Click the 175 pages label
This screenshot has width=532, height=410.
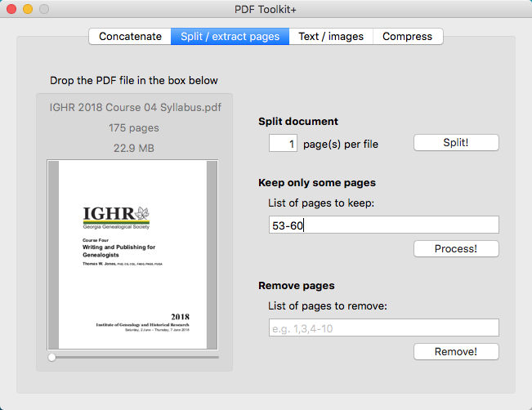tap(134, 127)
